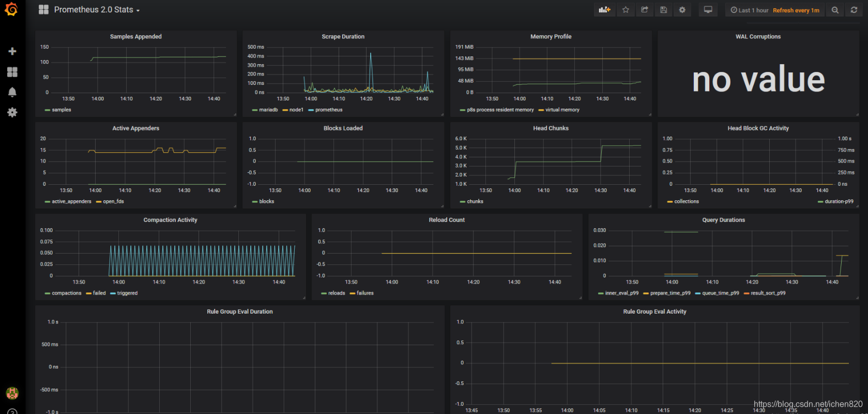Toggle the reloads legend series
The width and height of the screenshot is (868, 414).
(x=337, y=293)
